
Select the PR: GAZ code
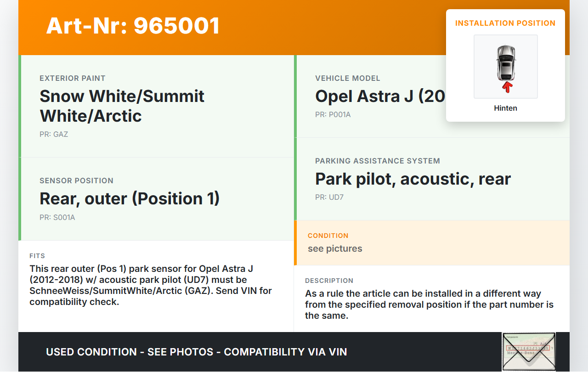(x=54, y=135)
